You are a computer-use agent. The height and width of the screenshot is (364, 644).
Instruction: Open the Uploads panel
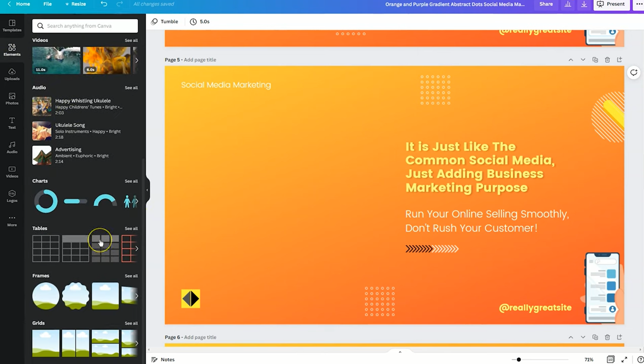[x=12, y=74]
